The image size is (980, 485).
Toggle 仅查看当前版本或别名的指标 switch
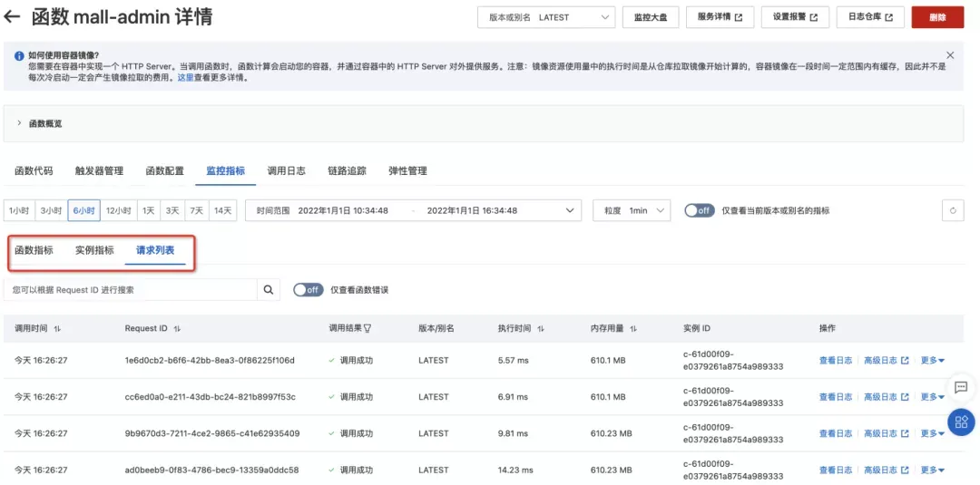click(x=700, y=211)
